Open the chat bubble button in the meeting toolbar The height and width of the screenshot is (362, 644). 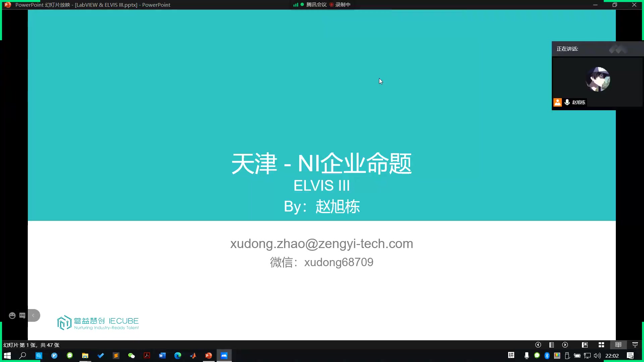[x=22, y=315]
